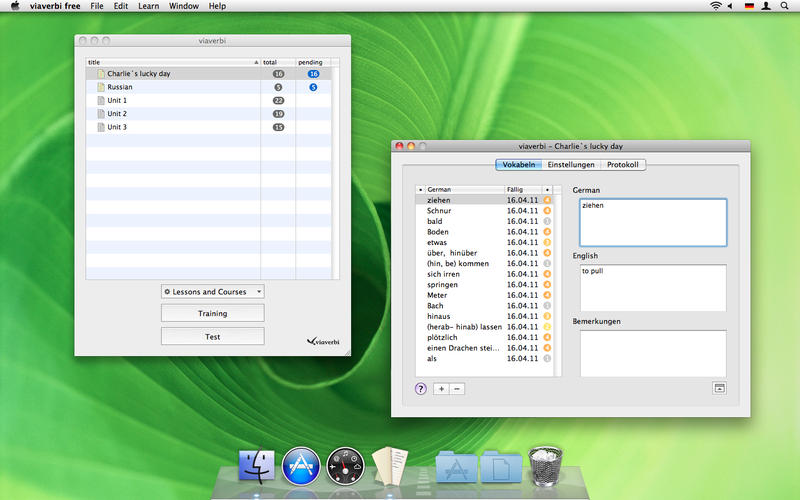Click vocabulary list vertical scrollbar
This screenshot has width=800, height=500.
pyautogui.click(x=557, y=285)
